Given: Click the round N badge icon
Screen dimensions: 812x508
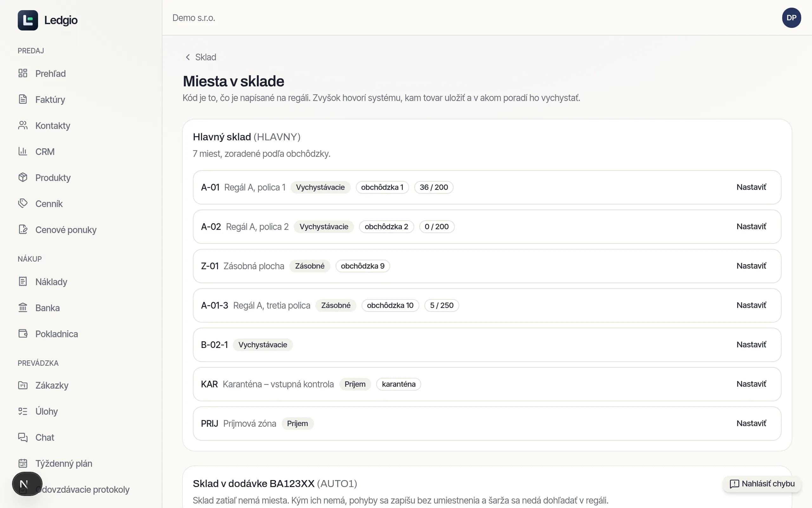Looking at the screenshot, I should 27,484.
